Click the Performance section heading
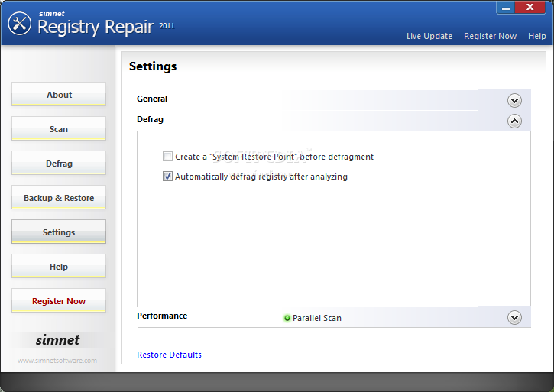 (162, 316)
